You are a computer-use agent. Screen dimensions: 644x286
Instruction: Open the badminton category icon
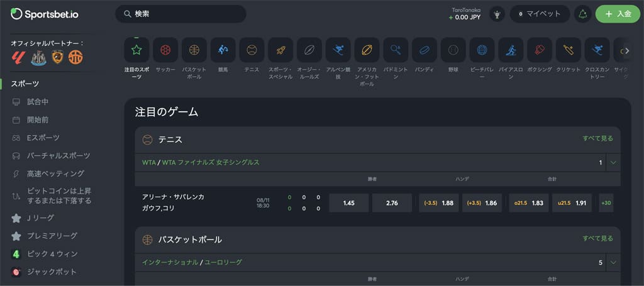[396, 50]
